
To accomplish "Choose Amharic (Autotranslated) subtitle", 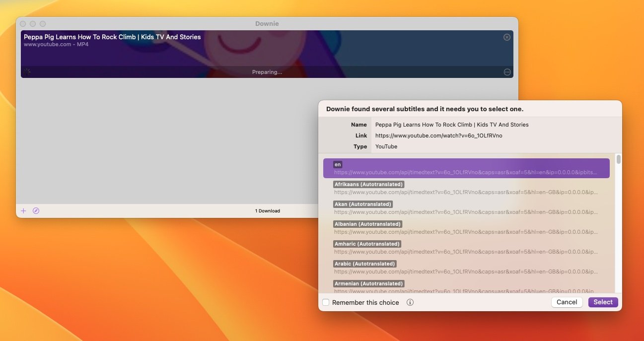I will tap(466, 248).
